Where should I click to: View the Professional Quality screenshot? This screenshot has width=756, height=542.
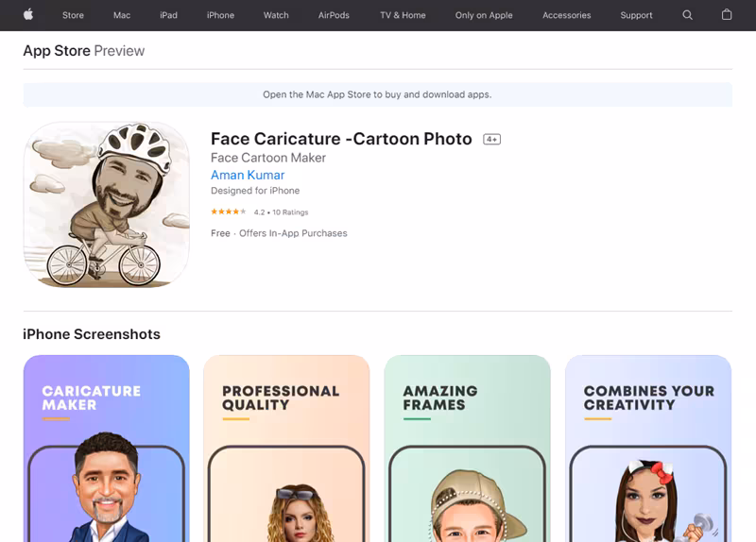(287, 449)
